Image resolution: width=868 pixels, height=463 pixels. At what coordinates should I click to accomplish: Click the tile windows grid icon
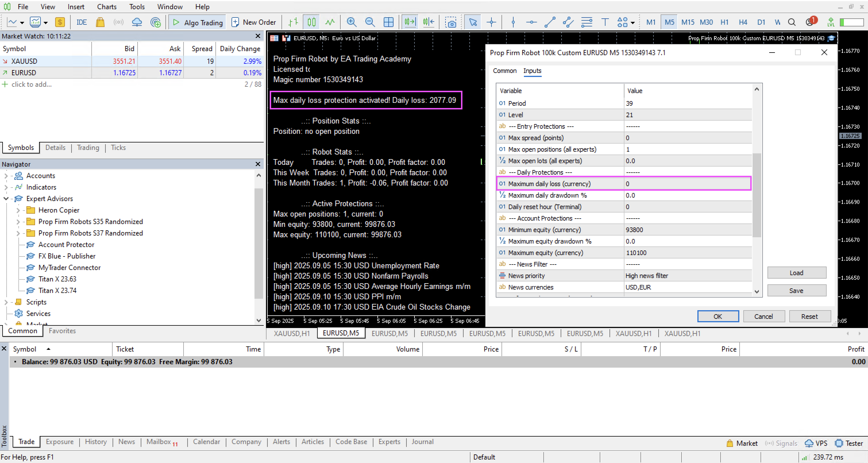pos(389,22)
